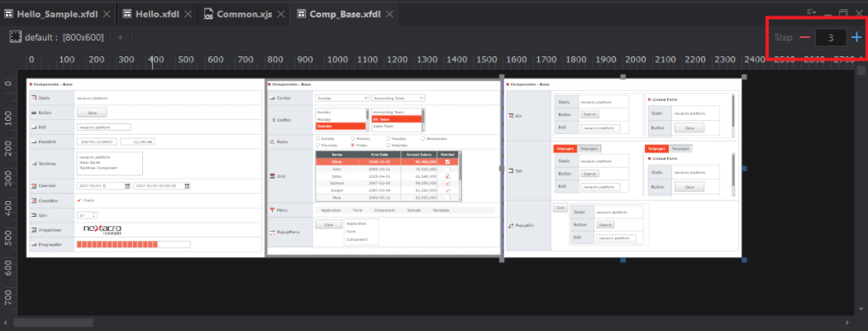Click the PopupDiv component icon
The width and height of the screenshot is (868, 331).
[x=510, y=226]
